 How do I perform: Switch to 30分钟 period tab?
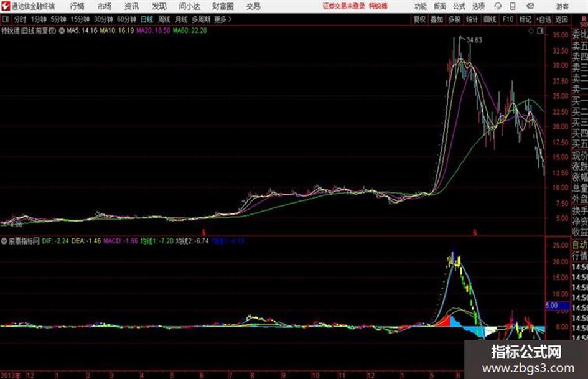click(x=103, y=19)
